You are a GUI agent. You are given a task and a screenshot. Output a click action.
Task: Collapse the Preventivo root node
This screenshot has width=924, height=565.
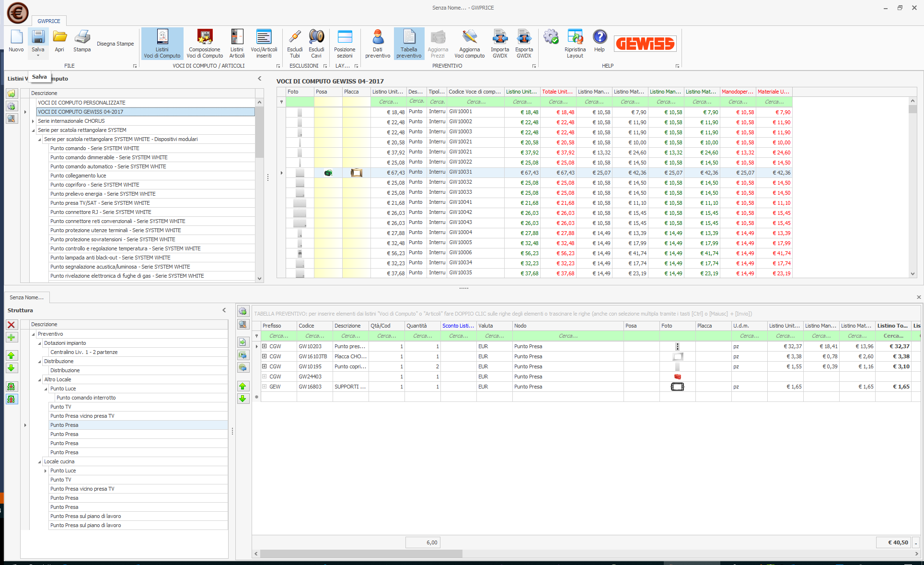pos(33,334)
